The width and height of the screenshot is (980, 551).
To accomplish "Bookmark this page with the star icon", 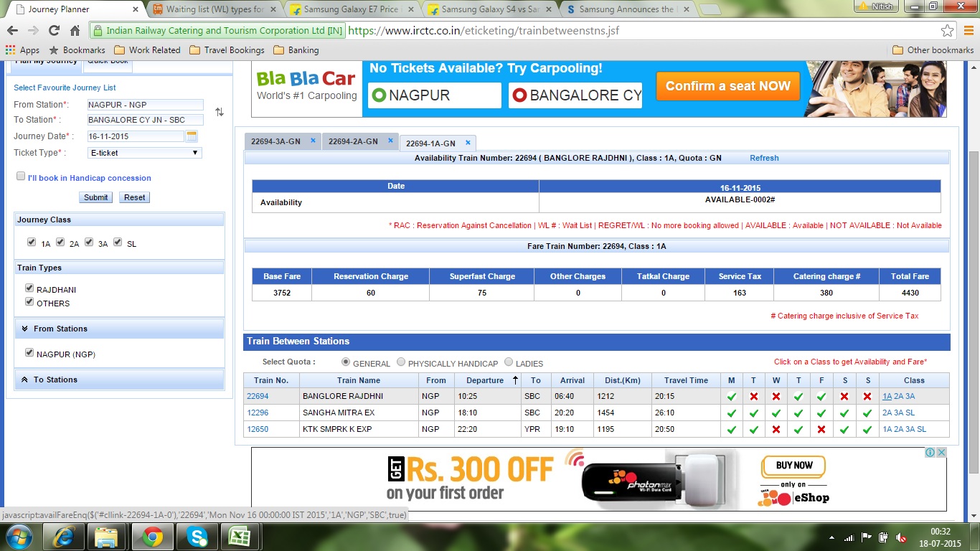I will (948, 31).
